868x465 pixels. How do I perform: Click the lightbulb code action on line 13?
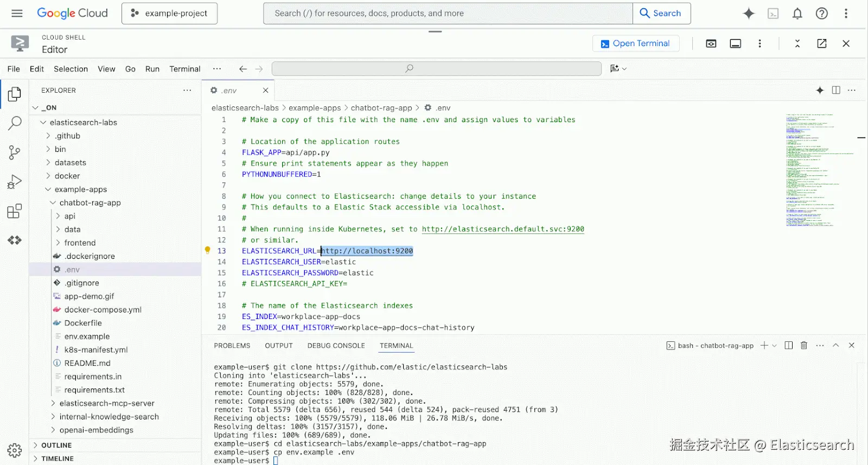(x=207, y=250)
